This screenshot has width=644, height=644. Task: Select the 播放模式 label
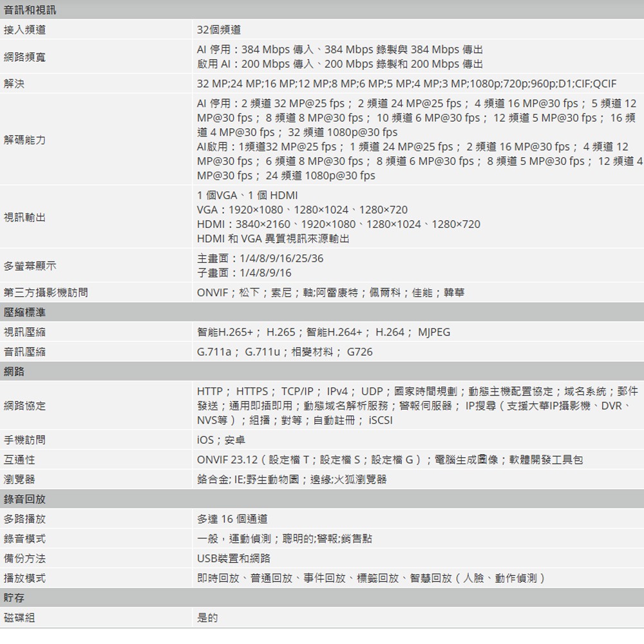(24, 578)
